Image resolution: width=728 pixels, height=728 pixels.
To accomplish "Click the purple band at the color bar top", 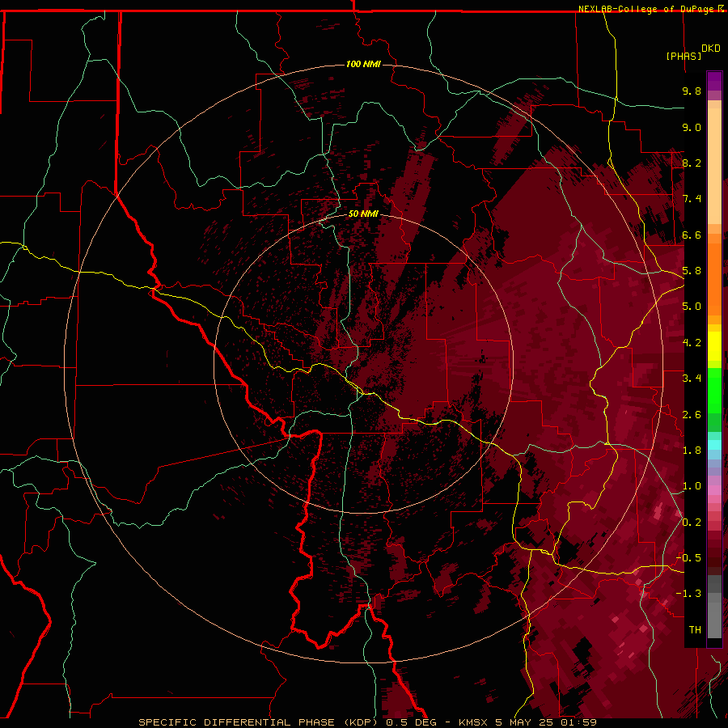I will point(714,81).
